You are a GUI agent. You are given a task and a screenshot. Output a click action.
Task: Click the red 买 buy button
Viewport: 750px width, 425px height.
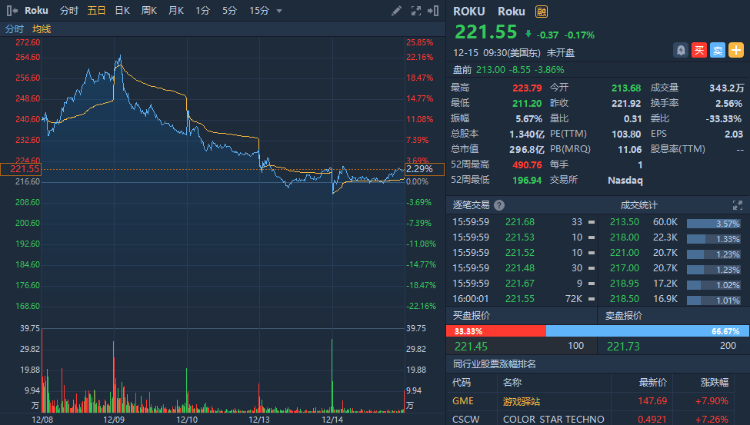point(699,50)
